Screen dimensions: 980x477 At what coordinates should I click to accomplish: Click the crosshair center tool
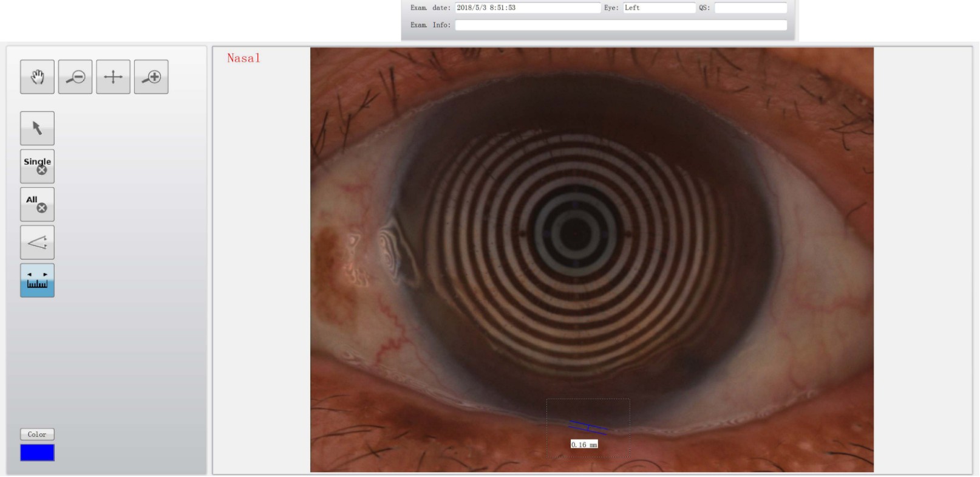pos(113,77)
